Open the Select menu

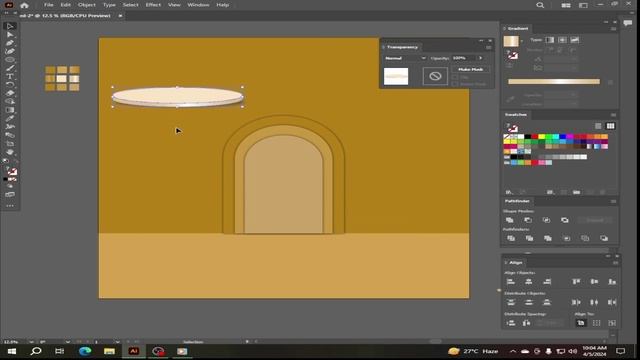131,5
